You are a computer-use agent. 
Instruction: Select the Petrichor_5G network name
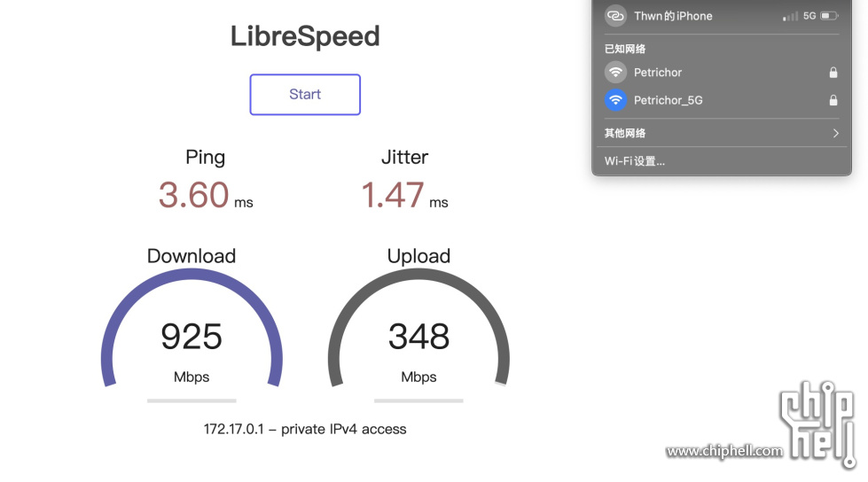tap(669, 100)
